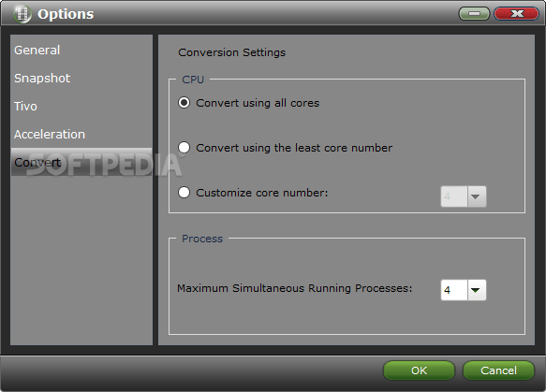Choose Customize core number radio button
This screenshot has width=546, height=392.
point(184,193)
